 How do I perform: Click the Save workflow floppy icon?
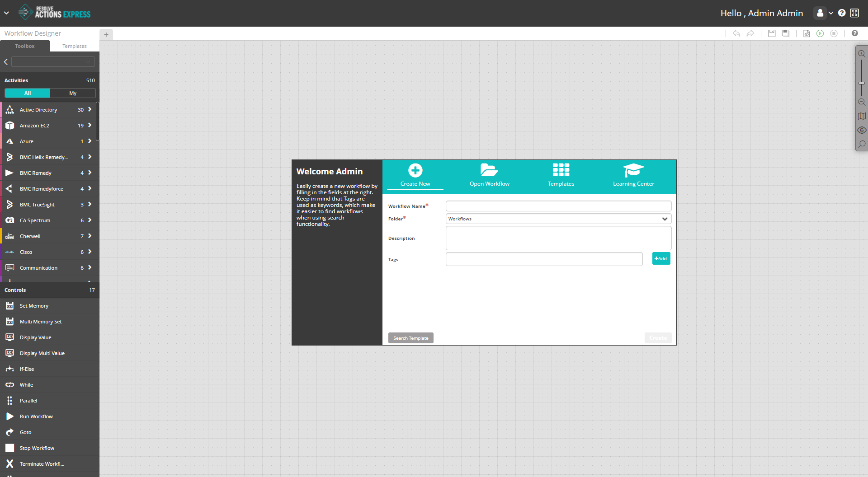tap(772, 33)
